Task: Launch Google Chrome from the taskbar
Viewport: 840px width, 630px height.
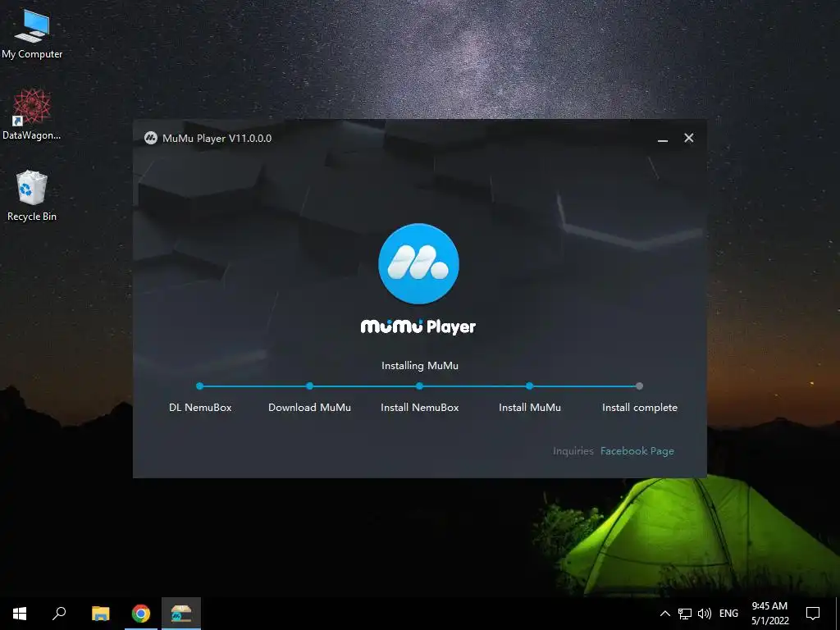Action: [x=141, y=614]
